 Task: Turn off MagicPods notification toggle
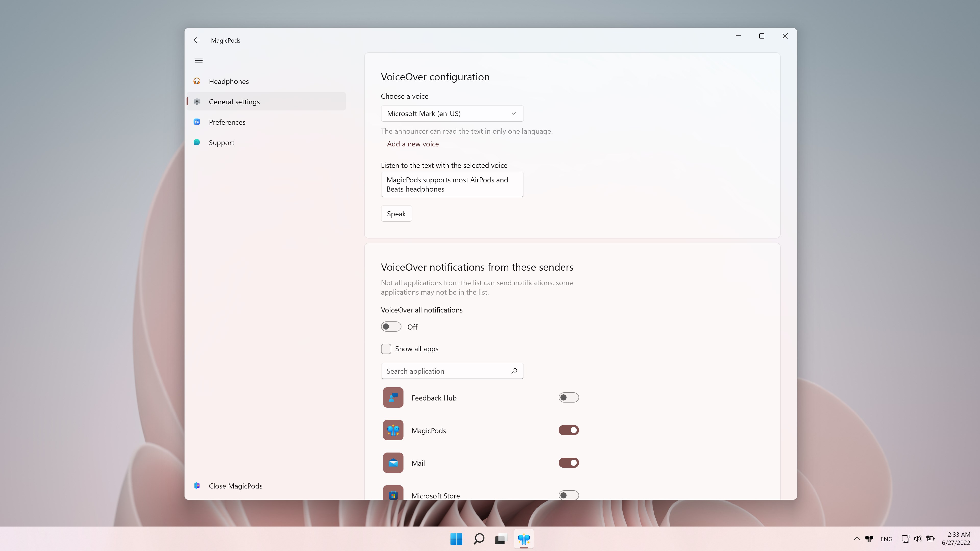tap(568, 430)
